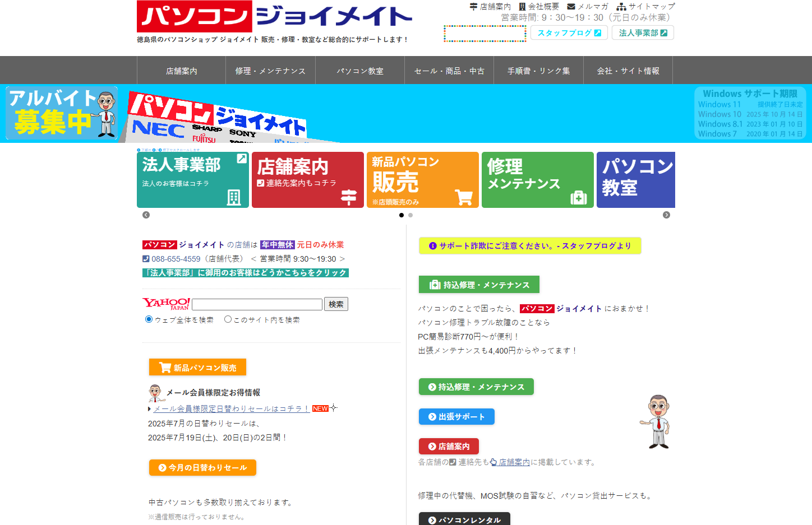Open the blue パソコン教室 tile
This screenshot has width=812, height=525.
pyautogui.click(x=636, y=180)
